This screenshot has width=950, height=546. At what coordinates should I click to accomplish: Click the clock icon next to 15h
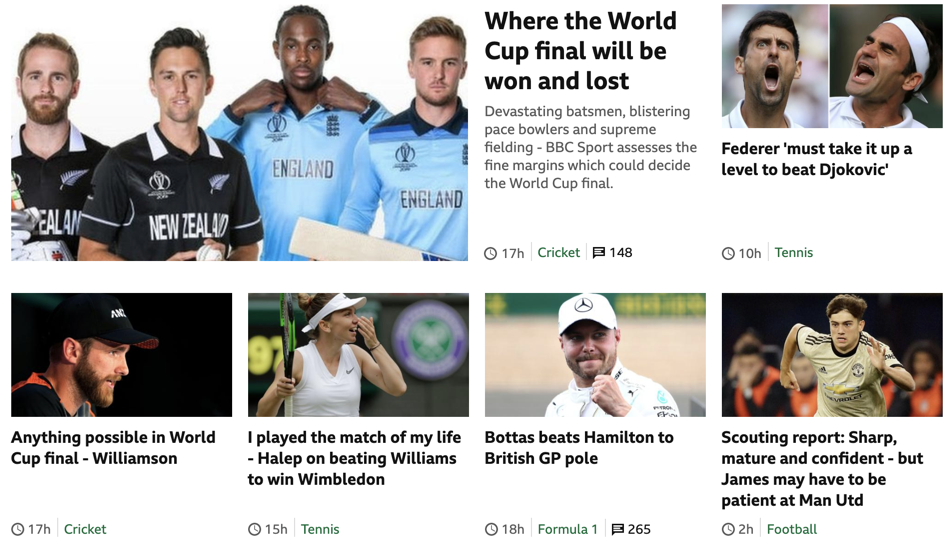tap(254, 530)
